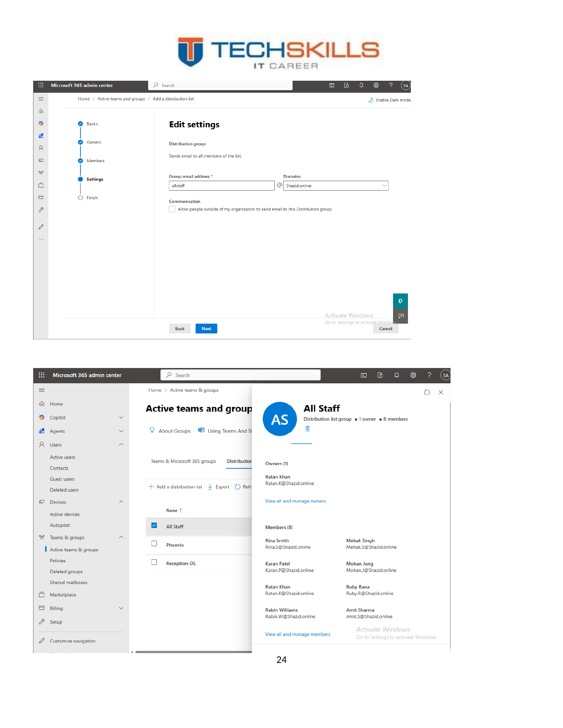Click Add a distribution list
The height and width of the screenshot is (728, 563).
tap(175, 487)
